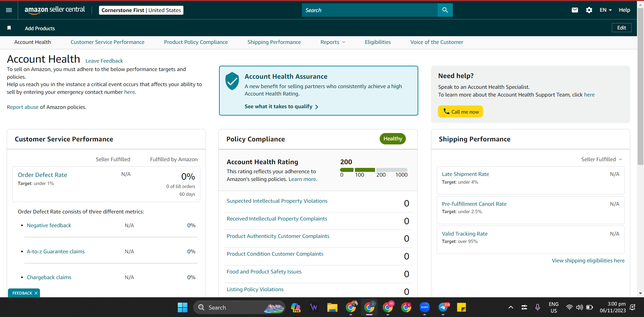Click the magnifier search button in Seller Central
This screenshot has height=317, width=644.
click(x=445, y=10)
